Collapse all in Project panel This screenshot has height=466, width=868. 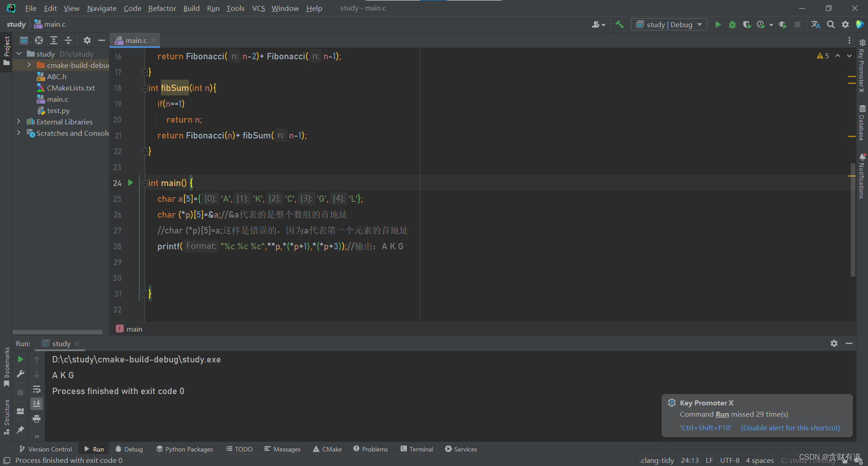click(x=68, y=40)
